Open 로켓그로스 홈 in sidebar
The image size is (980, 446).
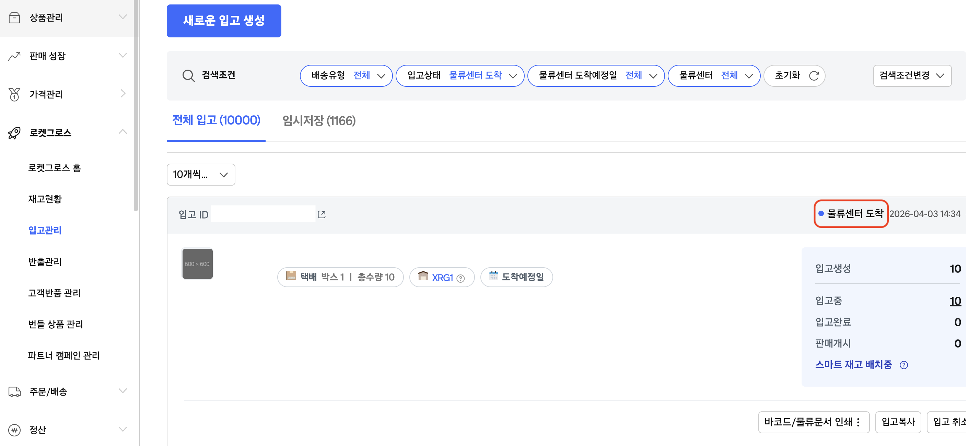[x=55, y=168]
